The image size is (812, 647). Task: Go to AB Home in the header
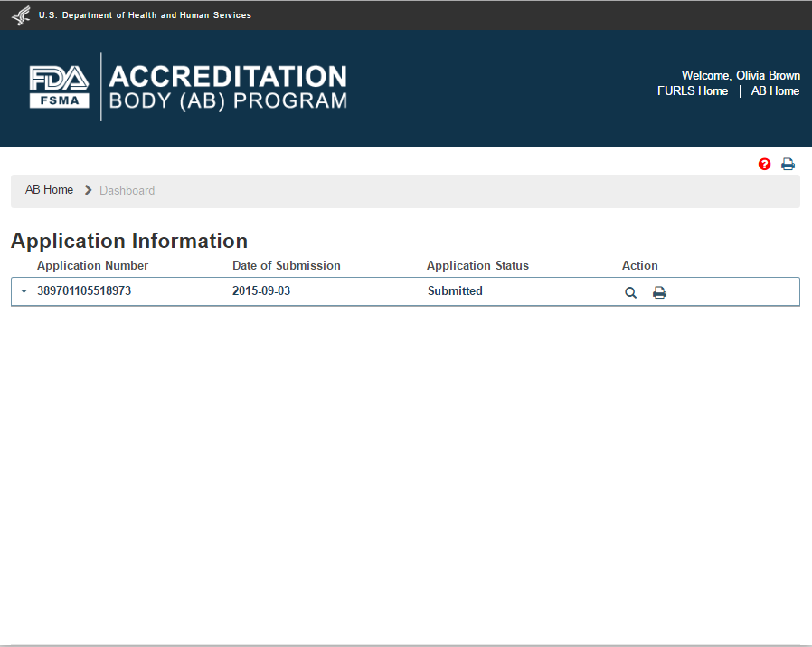tap(775, 91)
